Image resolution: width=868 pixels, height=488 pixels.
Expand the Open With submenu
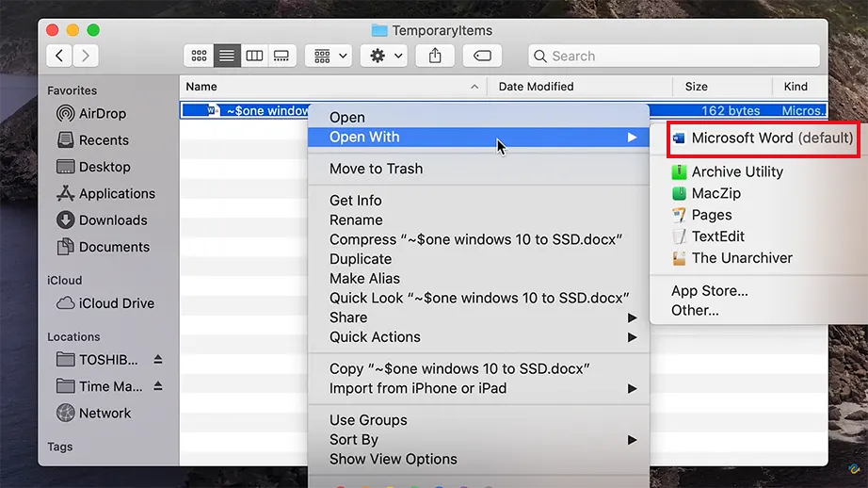tap(478, 137)
